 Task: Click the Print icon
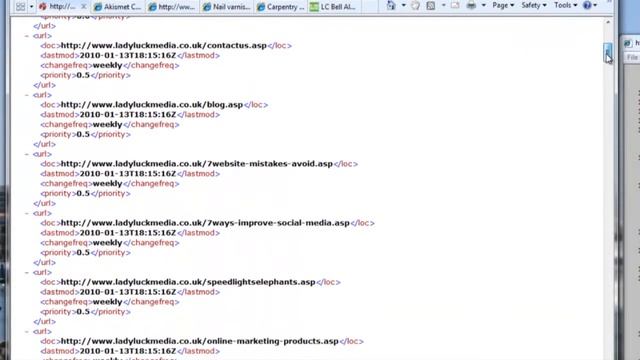471,5
